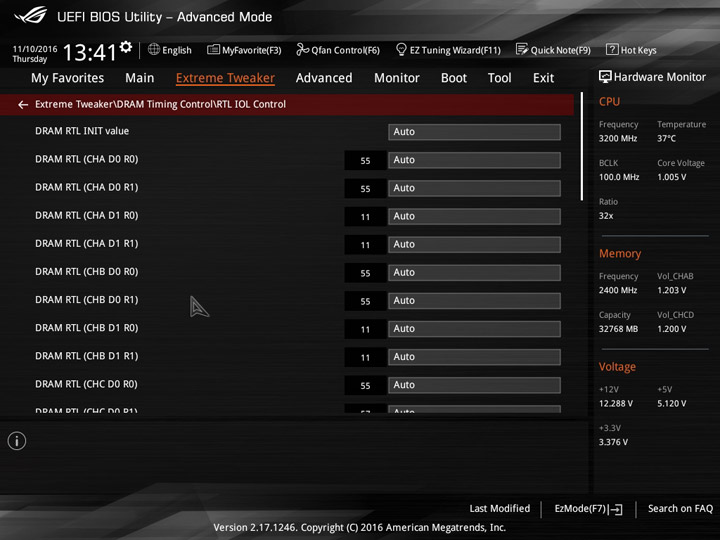The height and width of the screenshot is (540, 720).
Task: Click Auto field for DRAM RTL (CHC D0 R0)
Action: pos(474,385)
